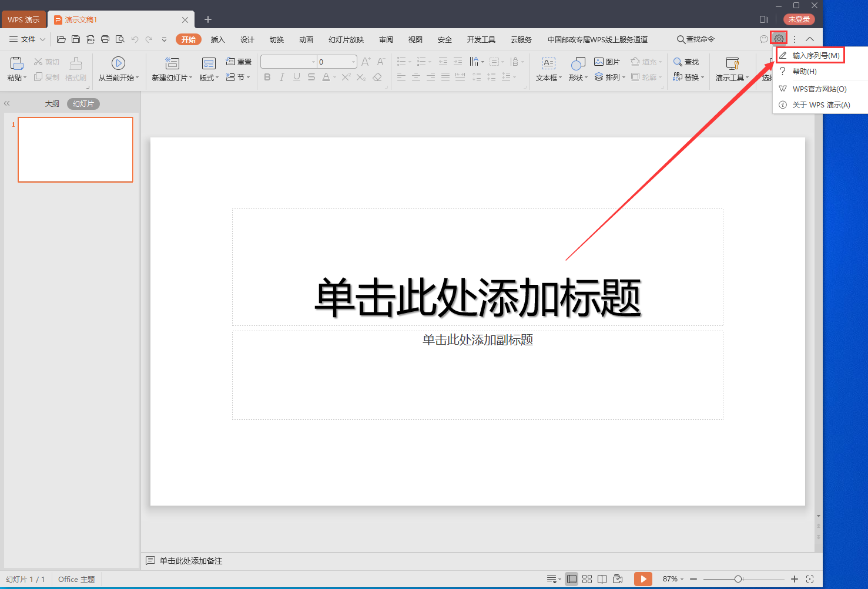Click the 查找命令 search box
The height and width of the screenshot is (589, 868).
pyautogui.click(x=696, y=39)
